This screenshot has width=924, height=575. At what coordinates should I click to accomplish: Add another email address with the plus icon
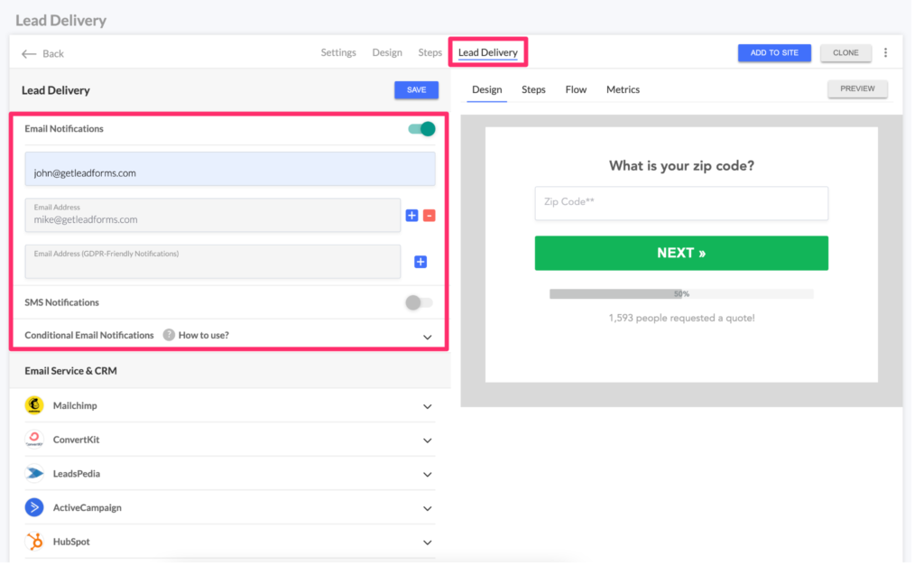(411, 216)
